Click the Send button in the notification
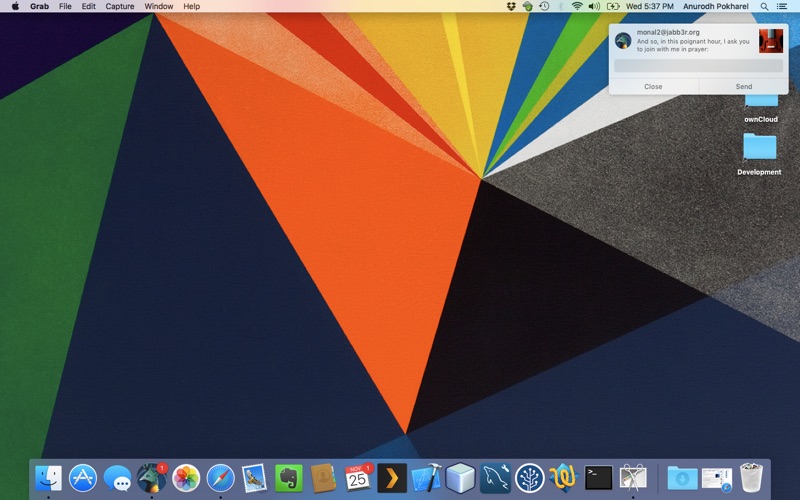 click(x=743, y=87)
